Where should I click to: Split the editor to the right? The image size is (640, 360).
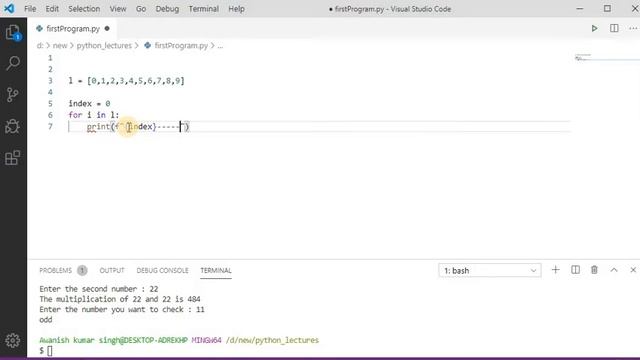tap(614, 29)
